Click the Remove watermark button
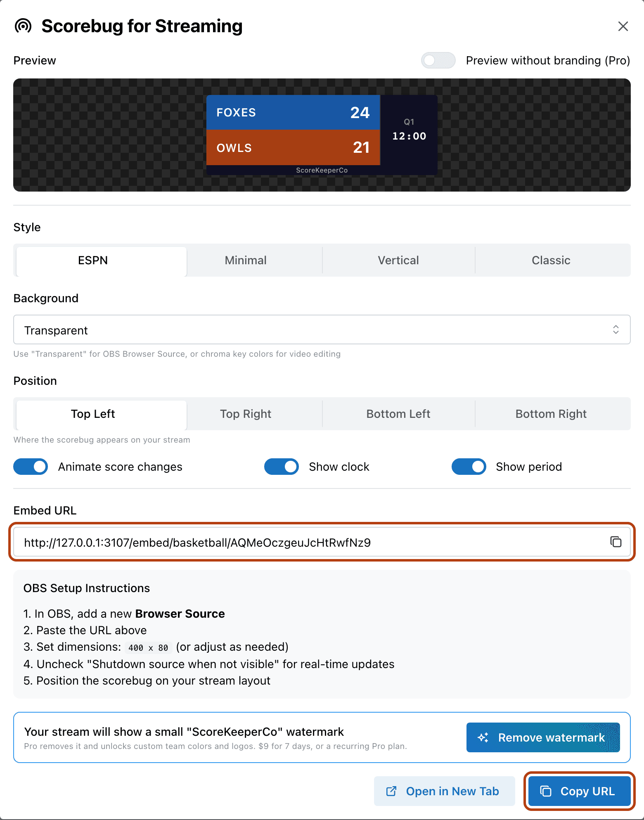This screenshot has width=644, height=820. [x=543, y=737]
